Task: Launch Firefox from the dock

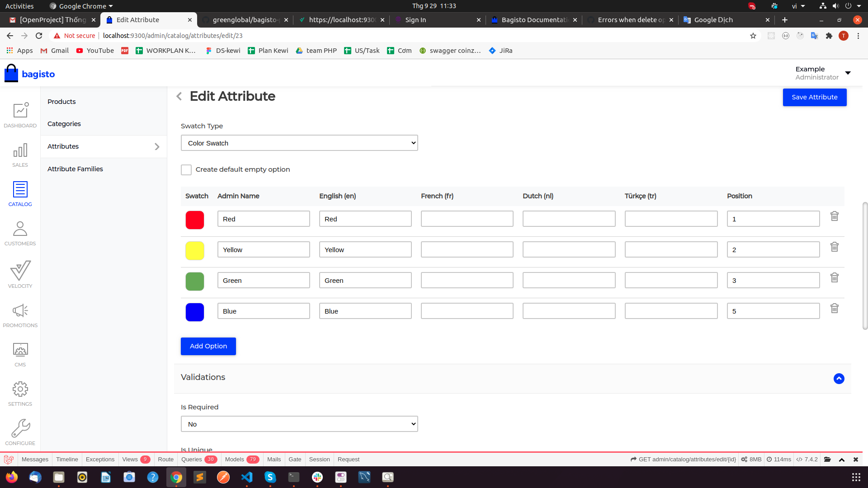Action: (12, 477)
